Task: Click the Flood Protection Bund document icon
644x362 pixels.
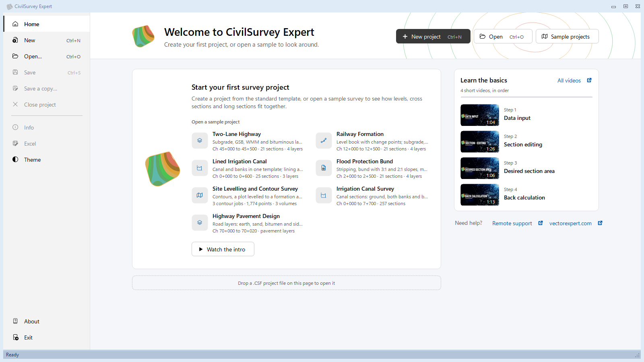Action: 324,168
